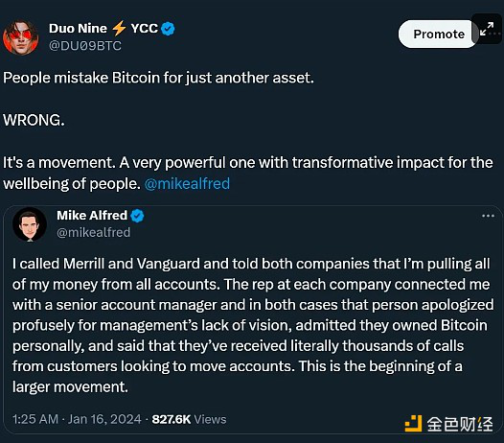
Task: Open the @mikealfred handle in the quoted tweet
Action: tap(94, 232)
